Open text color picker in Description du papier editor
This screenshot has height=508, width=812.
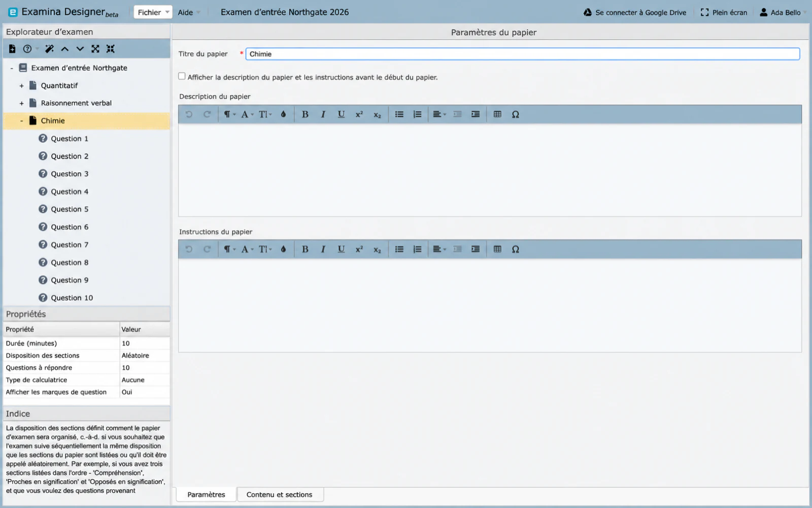(283, 114)
